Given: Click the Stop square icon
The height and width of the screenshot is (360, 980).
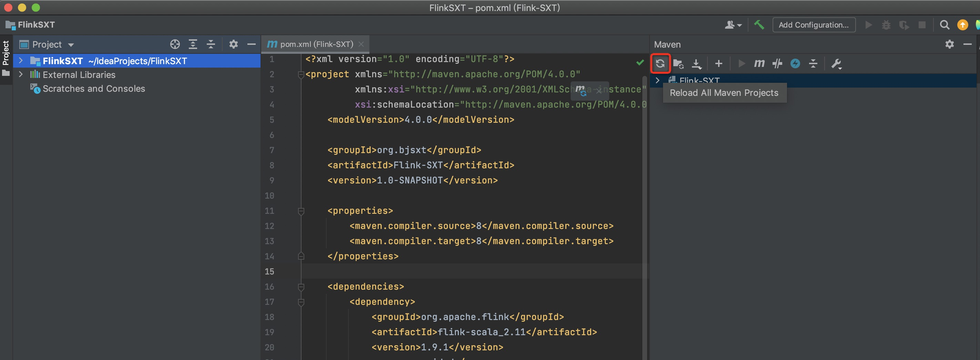Looking at the screenshot, I should click(x=922, y=25).
